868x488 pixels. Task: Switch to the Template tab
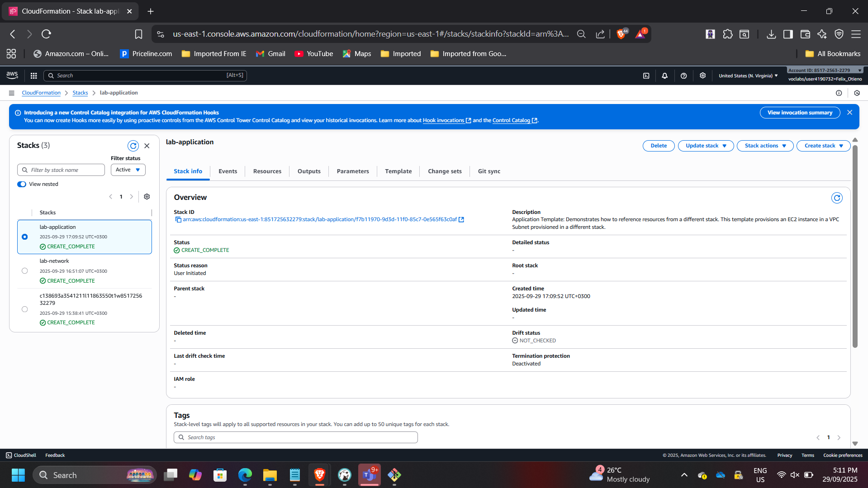click(398, 171)
